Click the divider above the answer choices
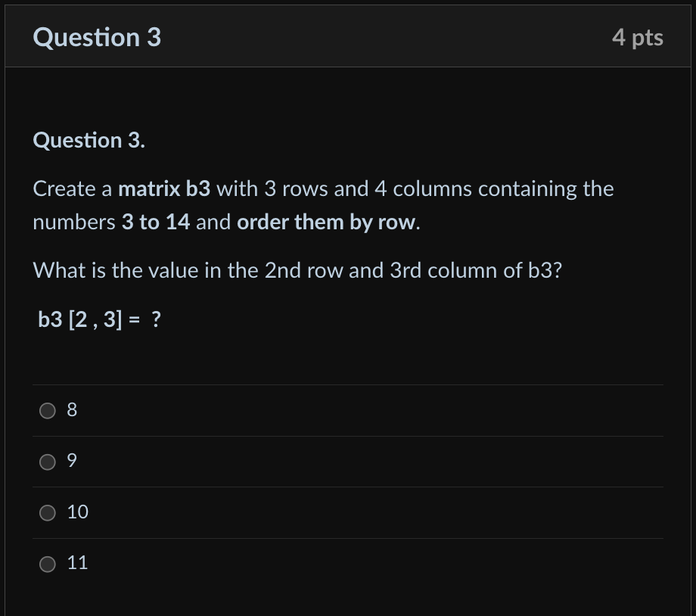 348,385
